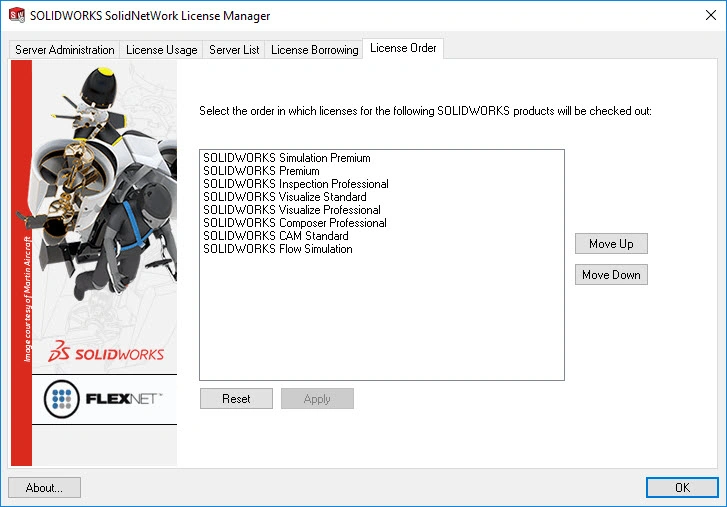Click the SOLIDWORKS logo in side banner
The width and height of the screenshot is (727, 507).
click(106, 352)
